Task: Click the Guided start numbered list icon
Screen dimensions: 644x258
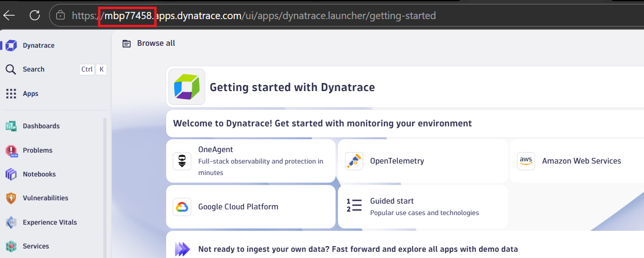Action: (x=354, y=206)
